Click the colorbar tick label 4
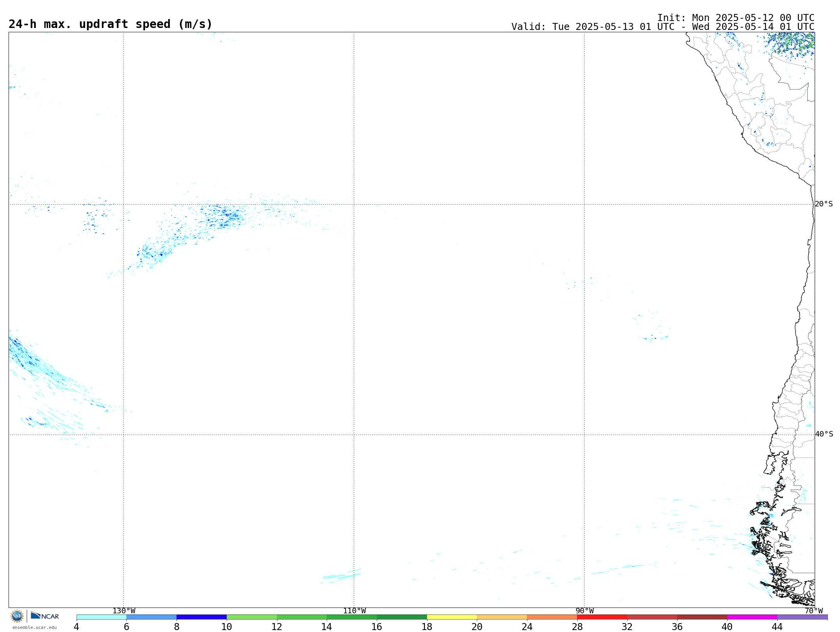 click(x=77, y=627)
